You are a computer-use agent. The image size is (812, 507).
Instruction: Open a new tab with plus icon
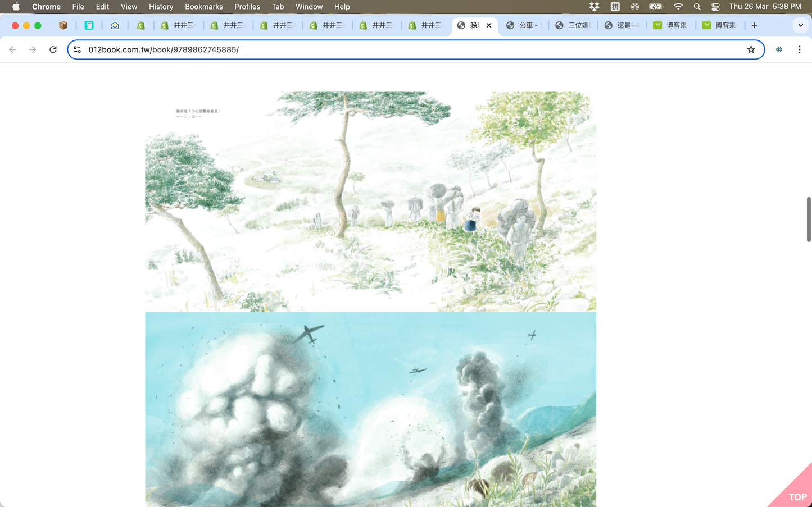(754, 25)
